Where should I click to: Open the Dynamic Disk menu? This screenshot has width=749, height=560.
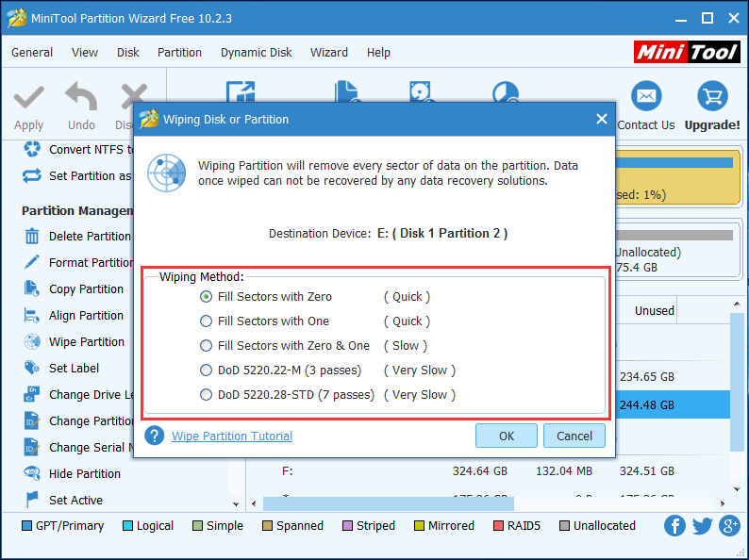click(256, 52)
